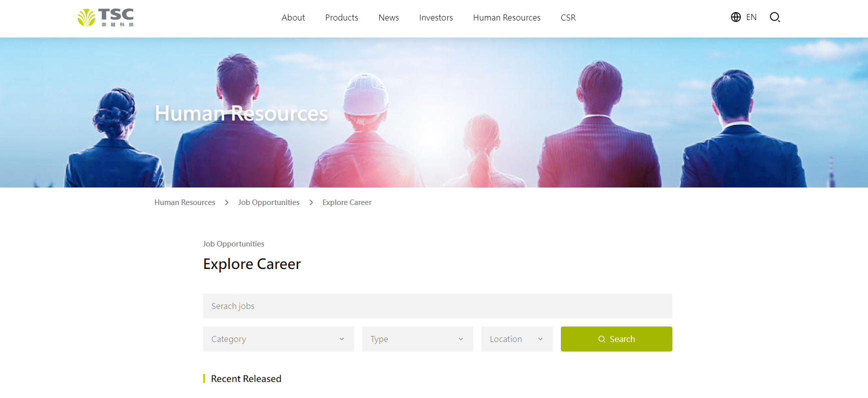Switch language via EN label
This screenshot has height=398, width=868.
click(x=751, y=17)
